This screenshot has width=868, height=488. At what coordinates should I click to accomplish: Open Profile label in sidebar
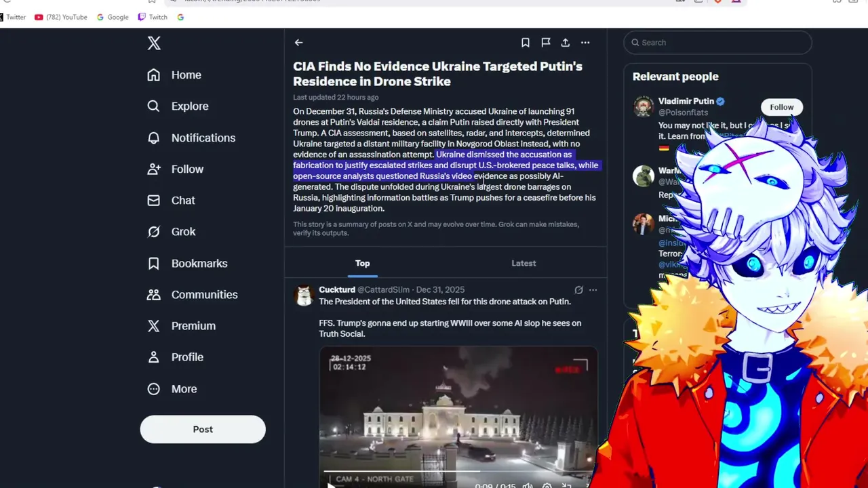pyautogui.click(x=187, y=357)
